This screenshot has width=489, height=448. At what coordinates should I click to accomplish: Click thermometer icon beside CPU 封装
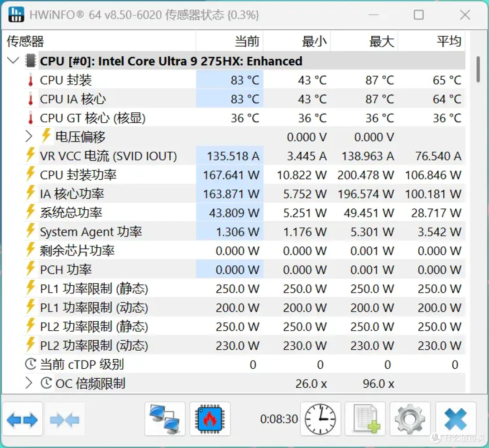[31, 80]
